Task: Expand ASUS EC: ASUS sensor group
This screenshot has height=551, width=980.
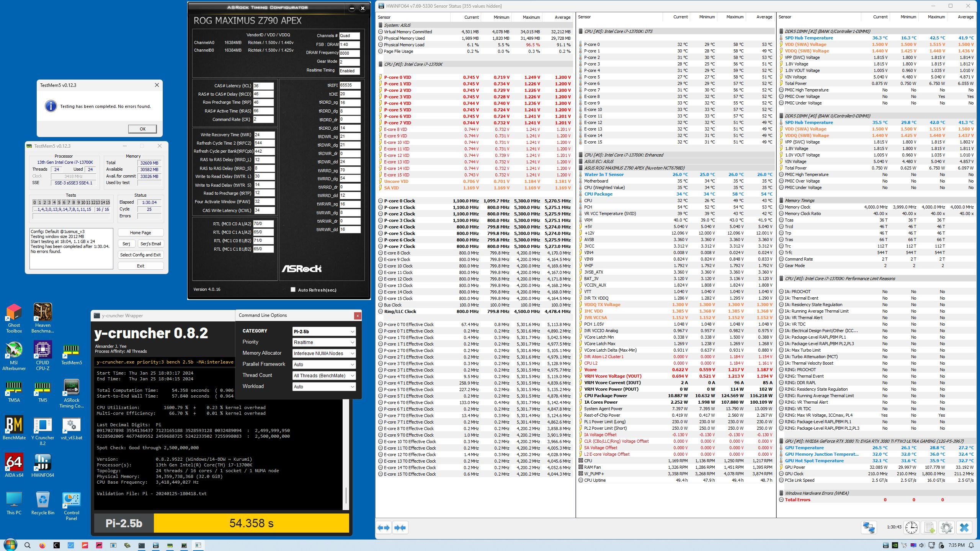Action: tap(581, 161)
